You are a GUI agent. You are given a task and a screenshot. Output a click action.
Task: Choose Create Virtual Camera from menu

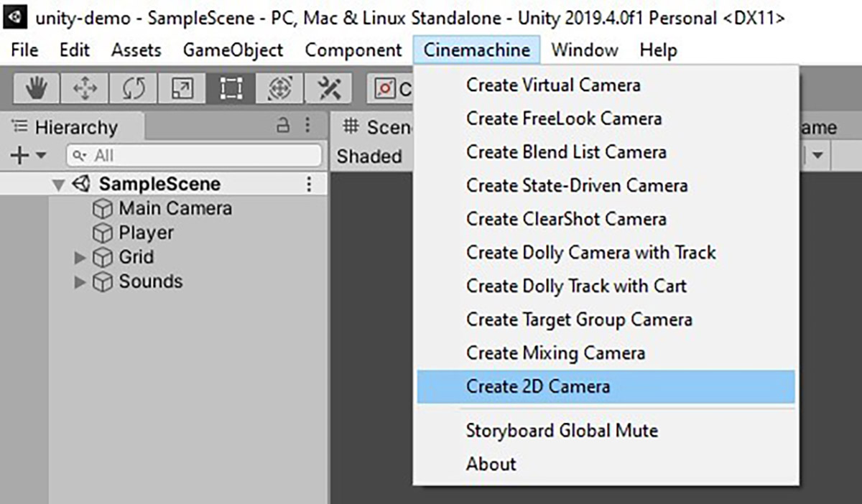552,85
